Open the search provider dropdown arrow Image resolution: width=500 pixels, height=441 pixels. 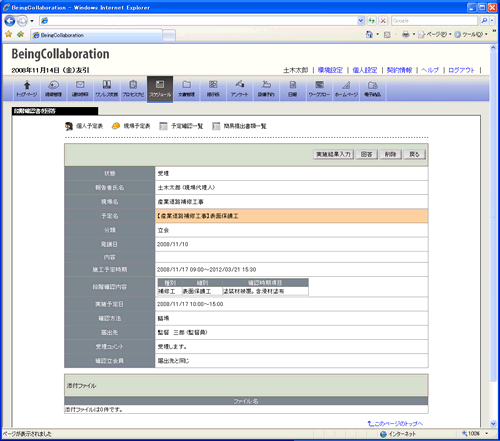492,21
